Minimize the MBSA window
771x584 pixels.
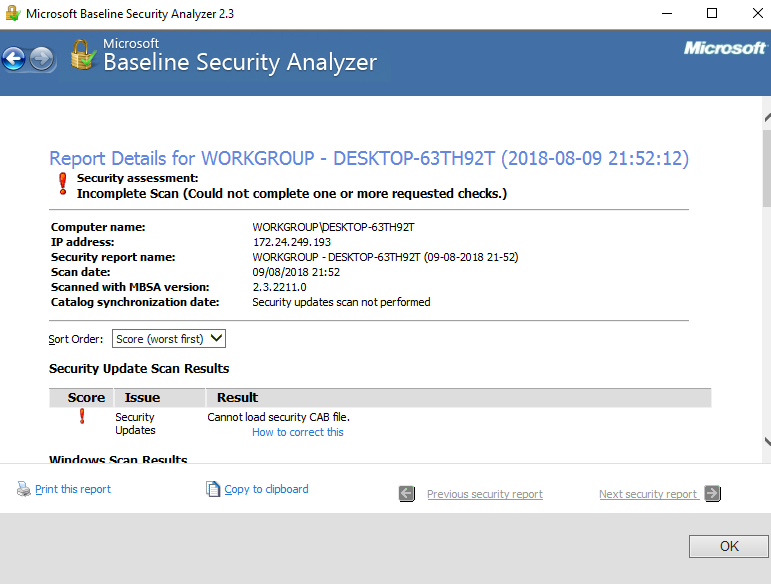click(667, 13)
